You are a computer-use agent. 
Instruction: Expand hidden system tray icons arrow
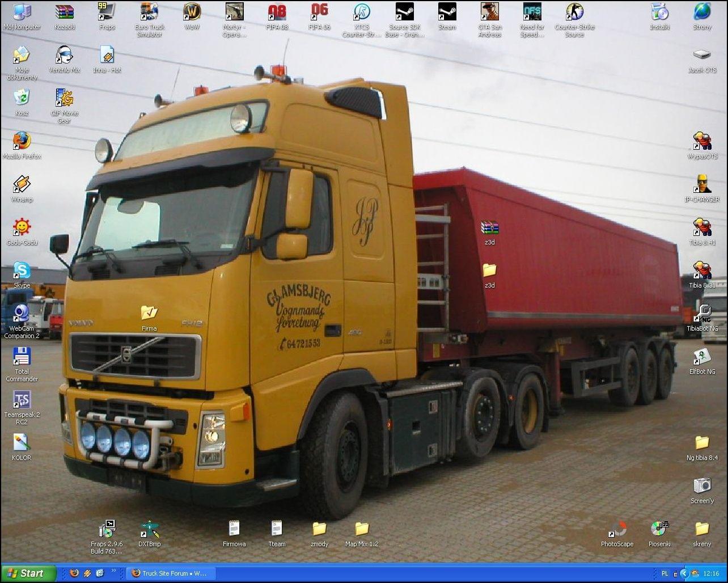[683, 573]
